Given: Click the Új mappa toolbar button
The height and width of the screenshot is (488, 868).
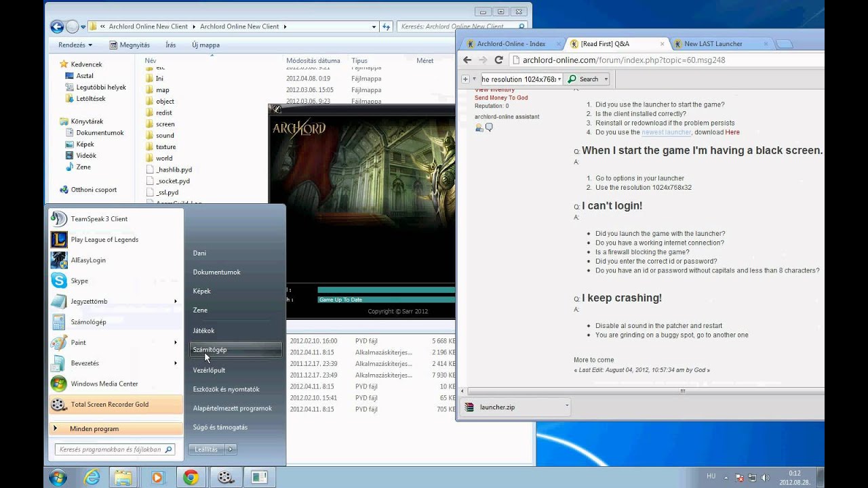Looking at the screenshot, I should (205, 45).
